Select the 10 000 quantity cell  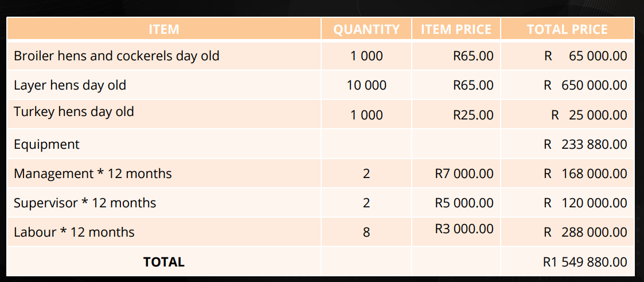[x=366, y=86]
